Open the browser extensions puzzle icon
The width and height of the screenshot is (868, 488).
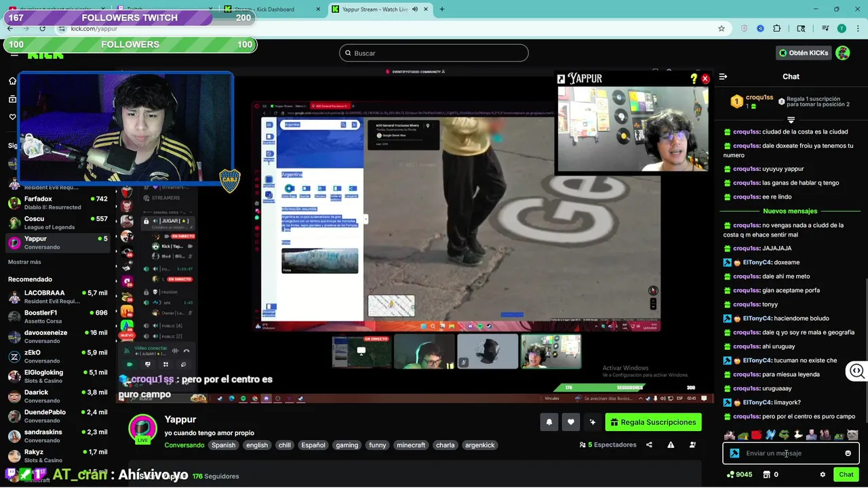pyautogui.click(x=777, y=28)
